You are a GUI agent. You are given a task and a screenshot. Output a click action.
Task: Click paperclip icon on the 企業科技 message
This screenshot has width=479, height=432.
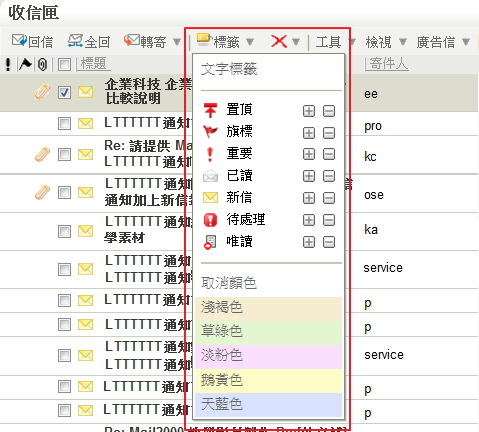tap(42, 92)
